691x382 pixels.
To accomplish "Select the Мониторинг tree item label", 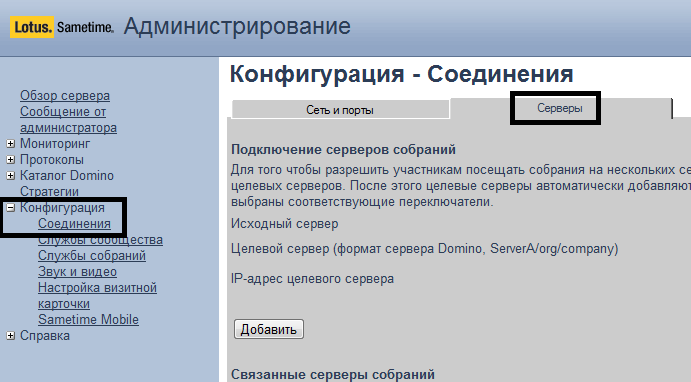I will pyautogui.click(x=55, y=144).
